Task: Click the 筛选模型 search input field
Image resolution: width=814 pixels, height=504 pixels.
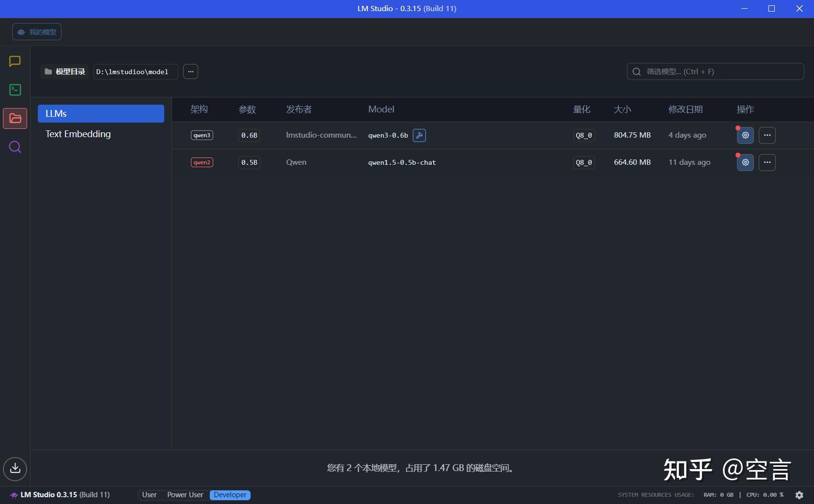Action: [x=716, y=72]
